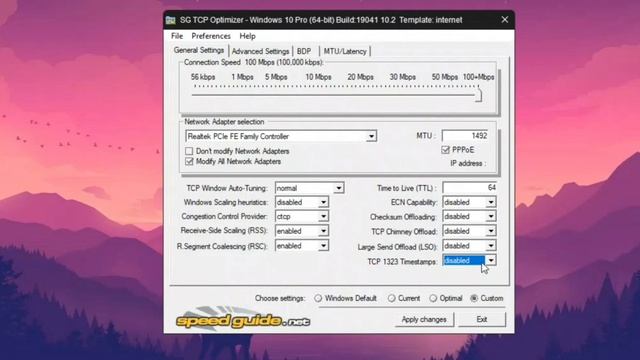Select the Windows Default settings radio
This screenshot has width=640, height=360.
tap(318, 298)
